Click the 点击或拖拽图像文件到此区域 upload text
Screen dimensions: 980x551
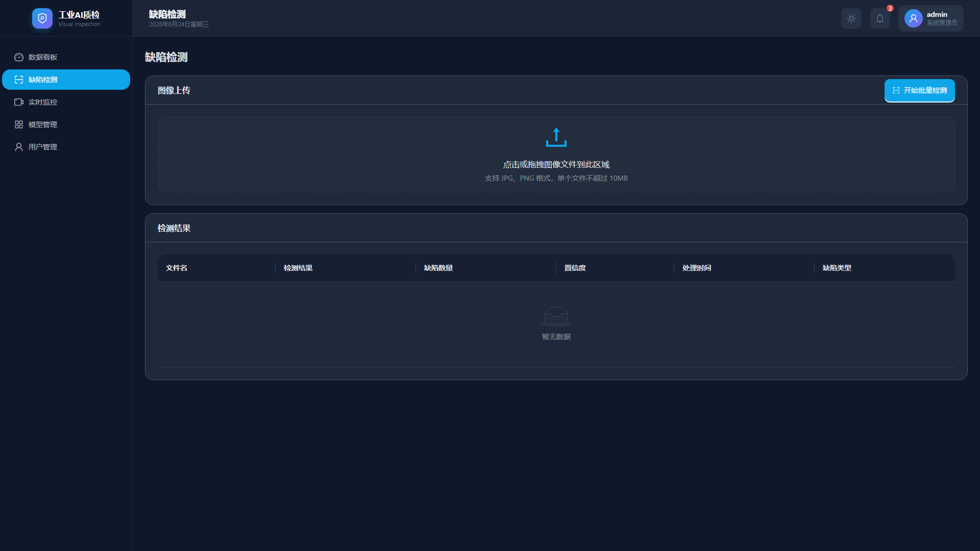(556, 164)
